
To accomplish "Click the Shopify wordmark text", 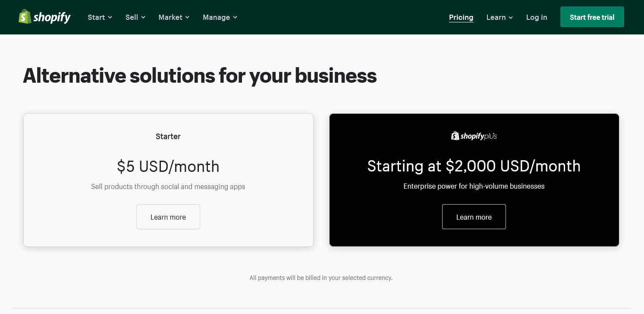I will (x=52, y=17).
